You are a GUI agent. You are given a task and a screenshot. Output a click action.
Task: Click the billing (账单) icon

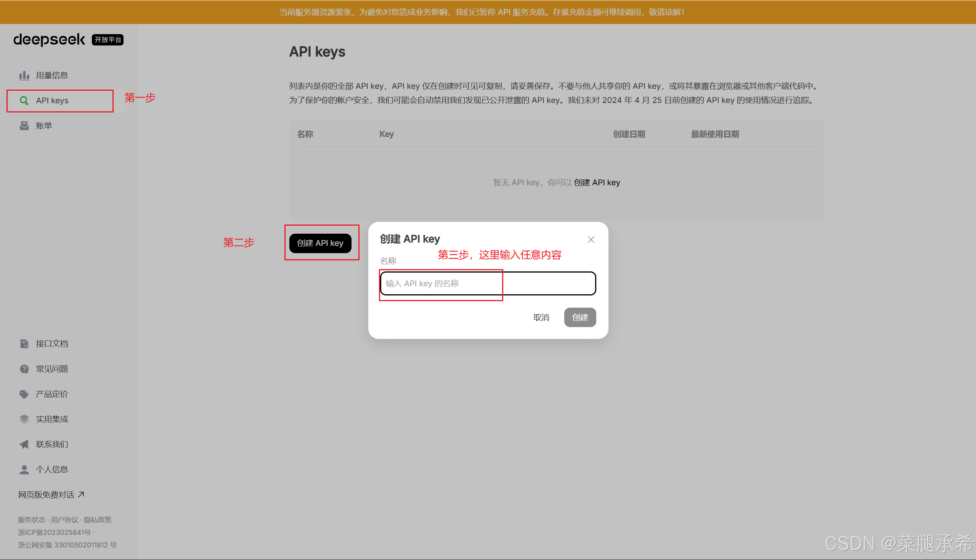click(x=24, y=126)
